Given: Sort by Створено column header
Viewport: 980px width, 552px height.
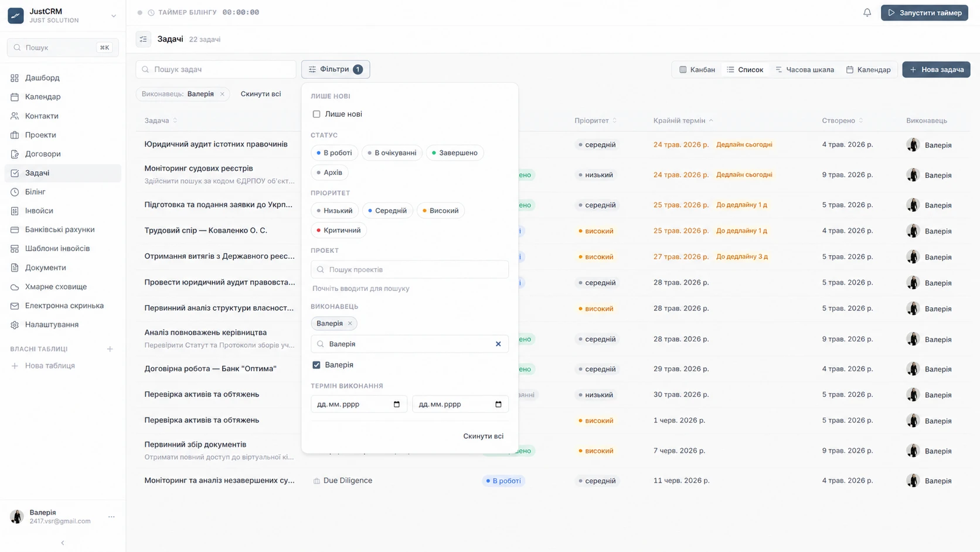Looking at the screenshot, I should click(842, 120).
